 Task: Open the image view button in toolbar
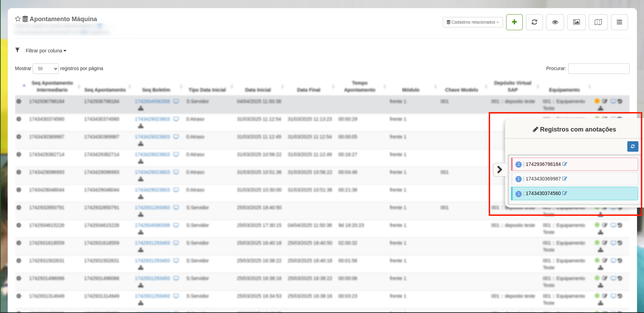coord(576,22)
